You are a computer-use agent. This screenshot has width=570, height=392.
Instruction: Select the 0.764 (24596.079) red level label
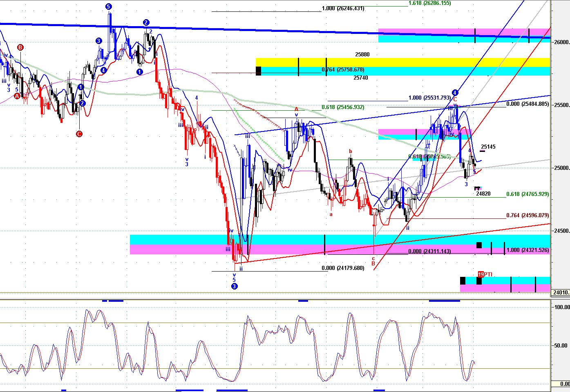pyautogui.click(x=528, y=216)
